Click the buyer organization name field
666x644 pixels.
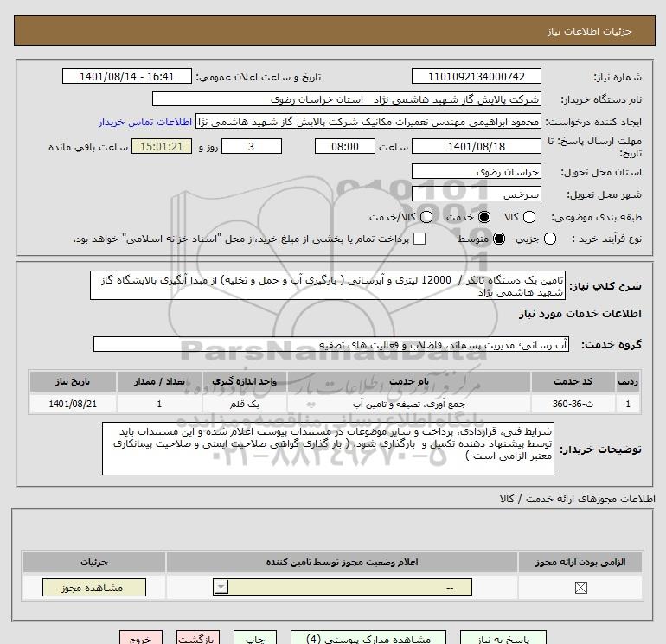coord(347,99)
